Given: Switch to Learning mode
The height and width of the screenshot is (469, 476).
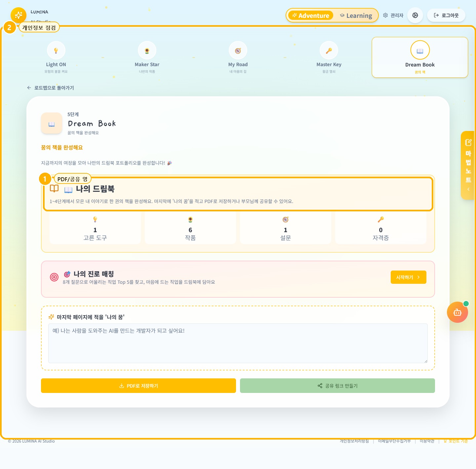Looking at the screenshot, I should click(x=356, y=16).
